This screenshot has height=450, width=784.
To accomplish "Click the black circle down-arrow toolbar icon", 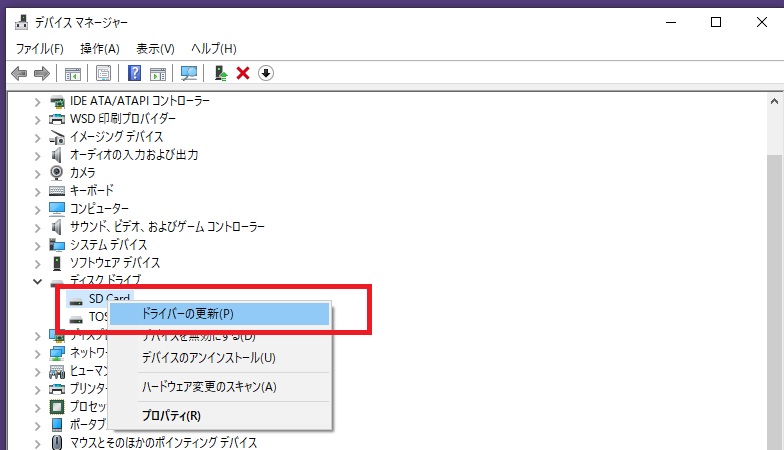I will (266, 73).
